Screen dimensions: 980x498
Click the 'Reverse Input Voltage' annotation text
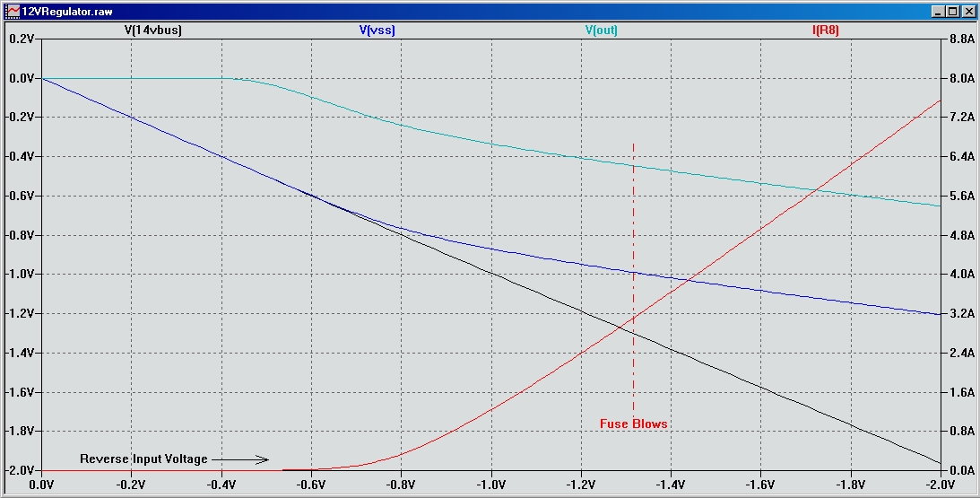[143, 459]
